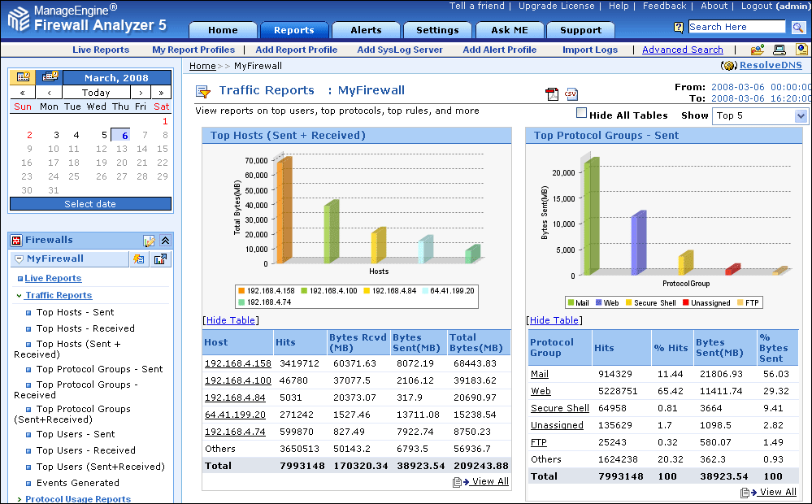The image size is (812, 504).
Task: Click the orange 192.168.4.158 legend swatch
Action: pyautogui.click(x=241, y=290)
